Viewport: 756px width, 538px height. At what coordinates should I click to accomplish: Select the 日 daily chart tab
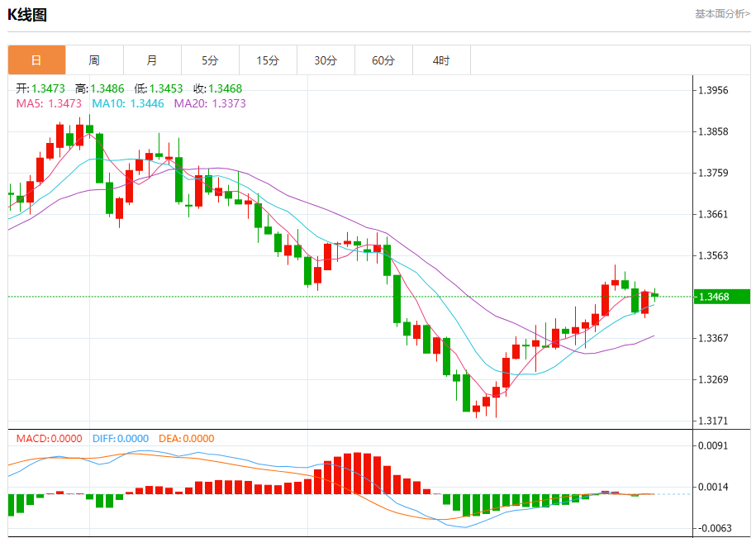(x=36, y=60)
